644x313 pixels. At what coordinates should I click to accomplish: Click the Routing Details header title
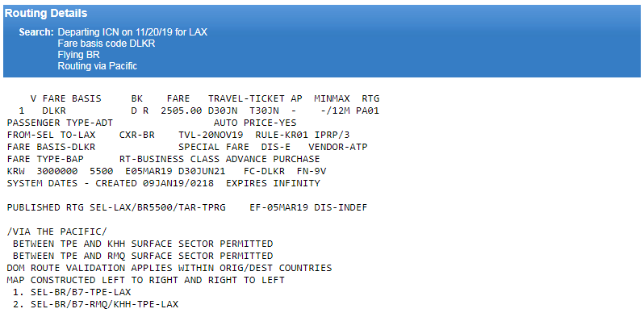click(45, 13)
